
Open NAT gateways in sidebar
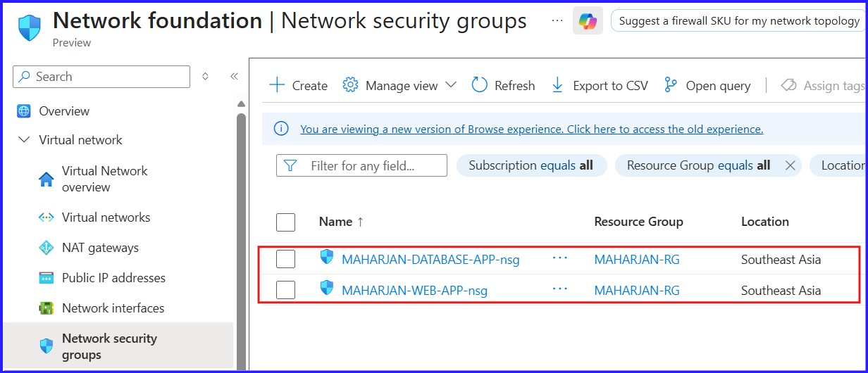tap(100, 248)
